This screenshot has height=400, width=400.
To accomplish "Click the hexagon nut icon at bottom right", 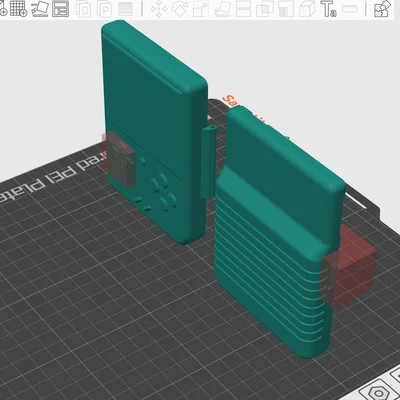I will coord(378,392).
